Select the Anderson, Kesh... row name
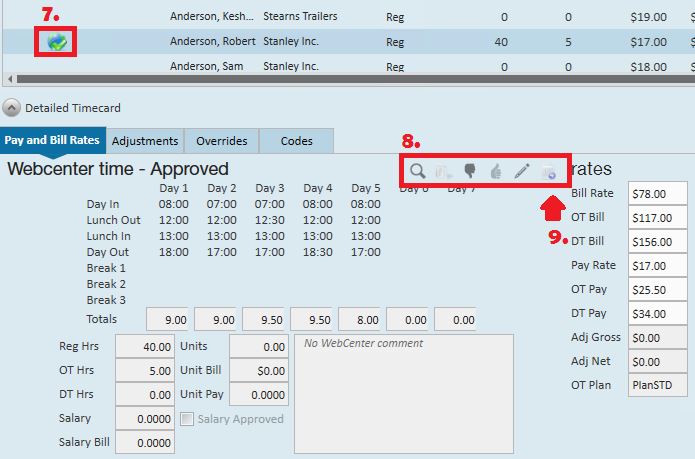The width and height of the screenshot is (695, 459). pyautogui.click(x=212, y=16)
